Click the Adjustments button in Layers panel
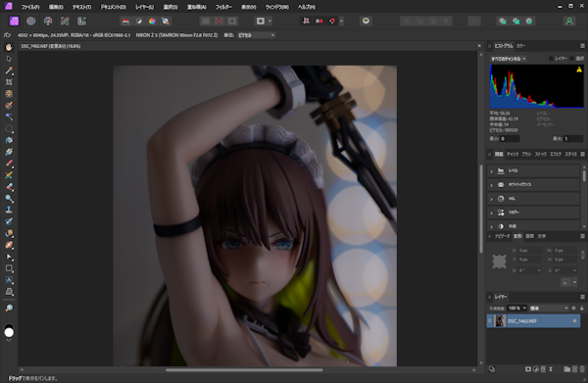 [536, 369]
